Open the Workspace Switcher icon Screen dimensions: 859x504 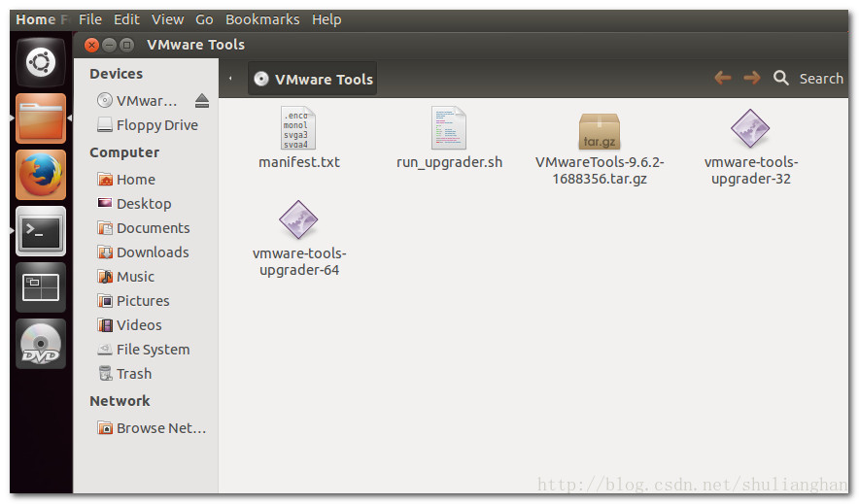(41, 287)
